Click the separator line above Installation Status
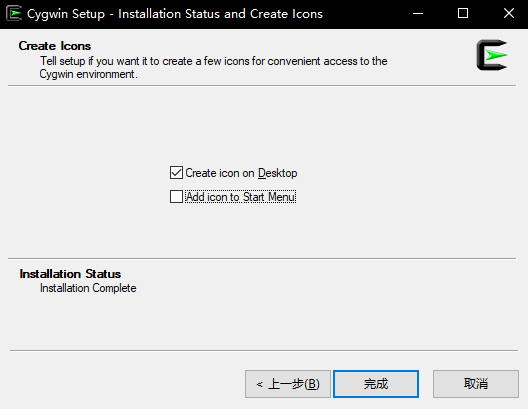 (262, 259)
